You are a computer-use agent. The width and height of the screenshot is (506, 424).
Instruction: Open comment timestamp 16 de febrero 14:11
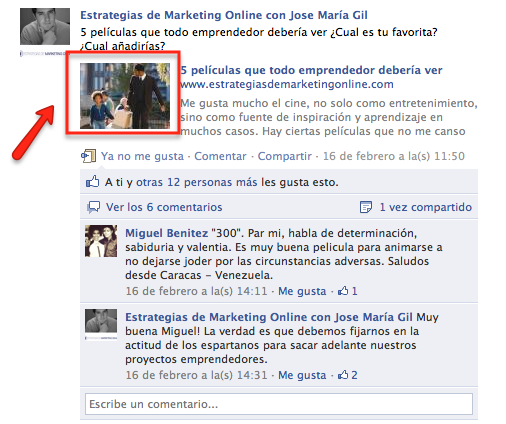coord(196,291)
